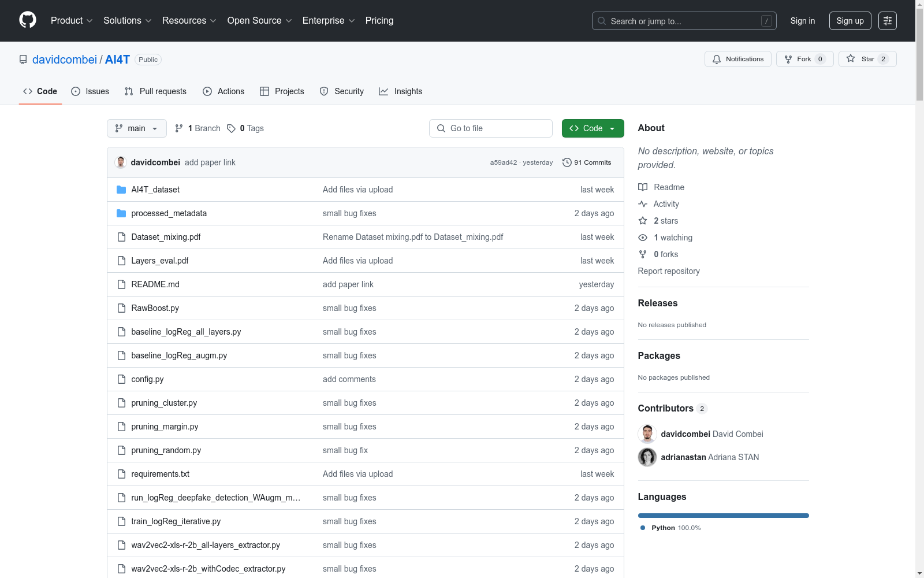Open the AI4T_dataset folder icon
Viewport: 924px width, 578px height.
[121, 190]
